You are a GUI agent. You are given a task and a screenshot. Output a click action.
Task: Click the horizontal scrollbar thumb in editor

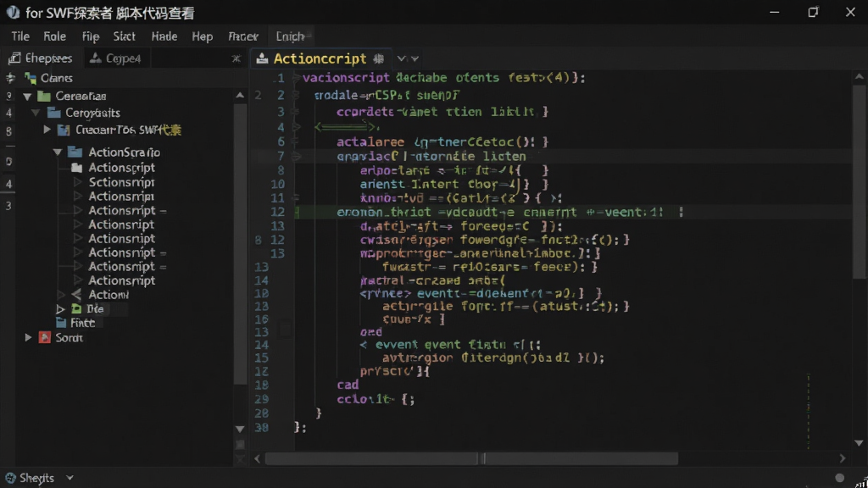point(471,458)
